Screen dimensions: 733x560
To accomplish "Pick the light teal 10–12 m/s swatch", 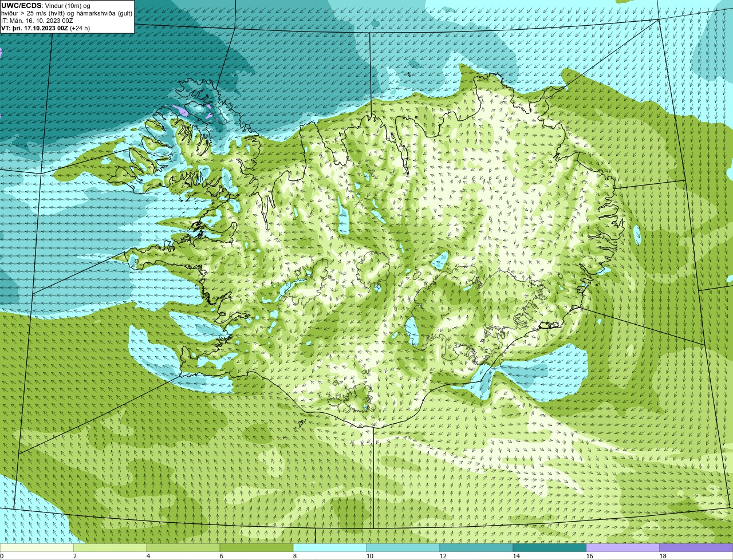I will tap(403, 548).
